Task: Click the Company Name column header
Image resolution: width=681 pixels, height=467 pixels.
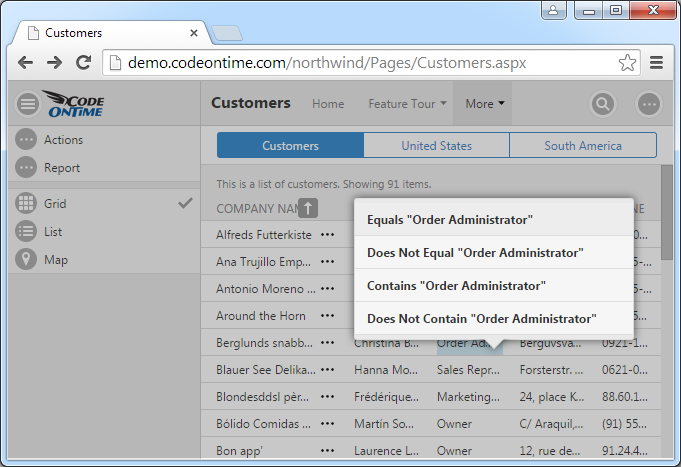Action: (x=258, y=209)
